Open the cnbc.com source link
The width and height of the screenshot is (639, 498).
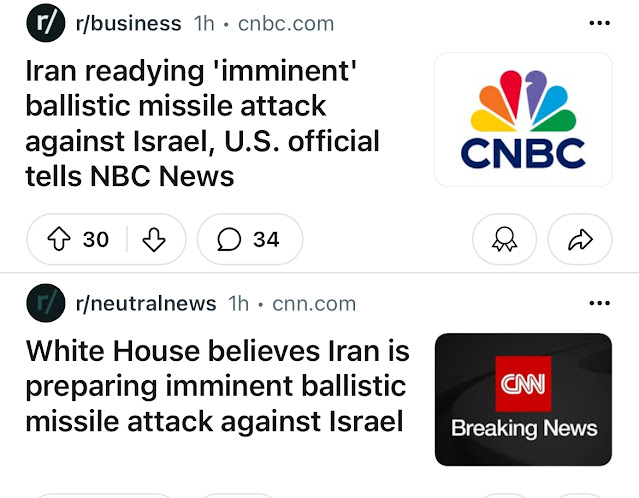286,23
